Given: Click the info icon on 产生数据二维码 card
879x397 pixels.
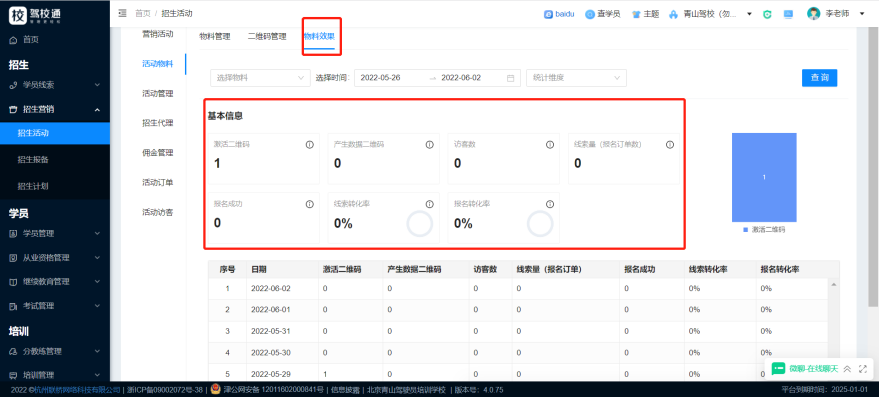Looking at the screenshot, I should 429,145.
